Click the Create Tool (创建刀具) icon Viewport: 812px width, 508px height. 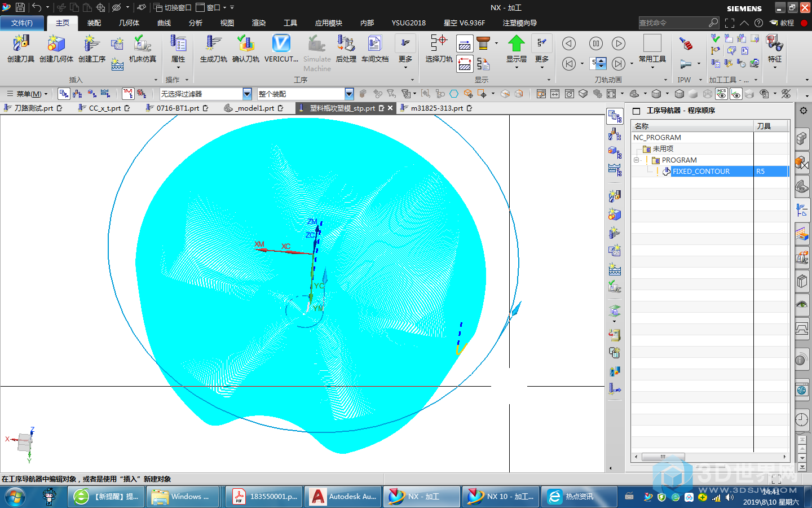(21, 43)
